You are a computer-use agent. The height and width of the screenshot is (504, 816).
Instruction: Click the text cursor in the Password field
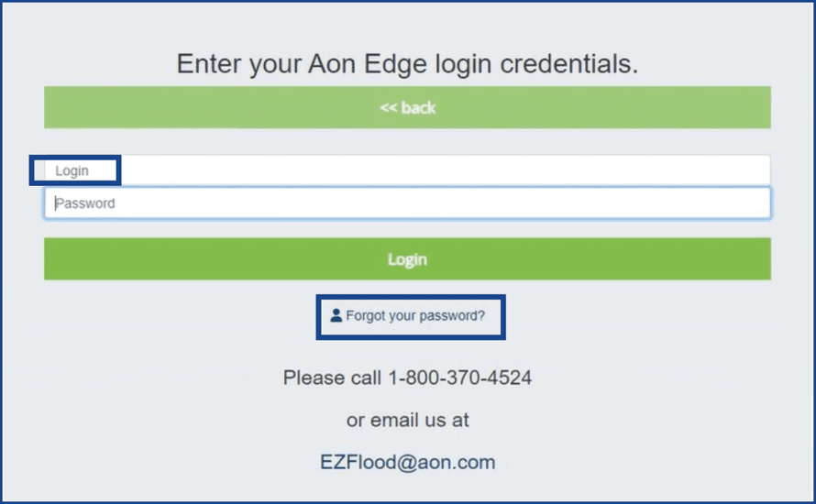(x=55, y=203)
